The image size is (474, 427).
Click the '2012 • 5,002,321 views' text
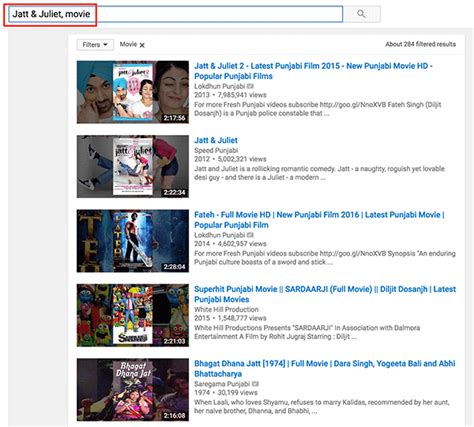tap(230, 159)
